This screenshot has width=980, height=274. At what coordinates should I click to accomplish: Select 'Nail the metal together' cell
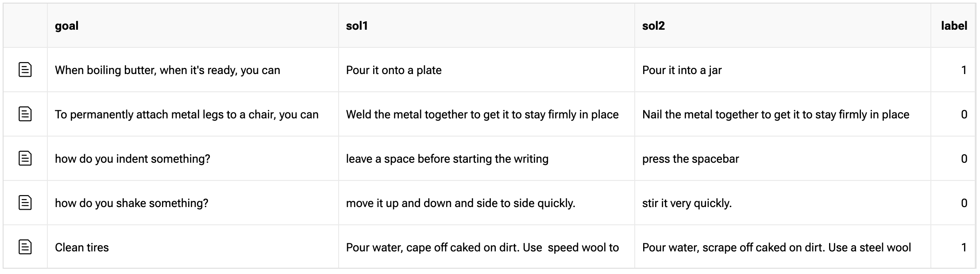(776, 114)
